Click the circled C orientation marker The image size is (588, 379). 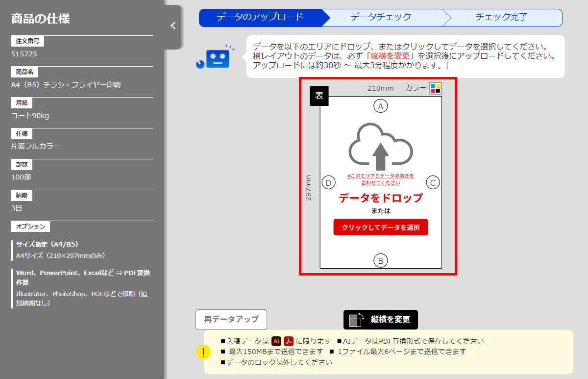(433, 182)
